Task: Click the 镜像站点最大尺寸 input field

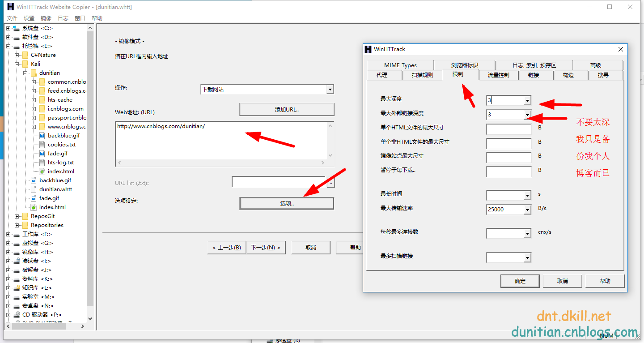Action: point(509,158)
